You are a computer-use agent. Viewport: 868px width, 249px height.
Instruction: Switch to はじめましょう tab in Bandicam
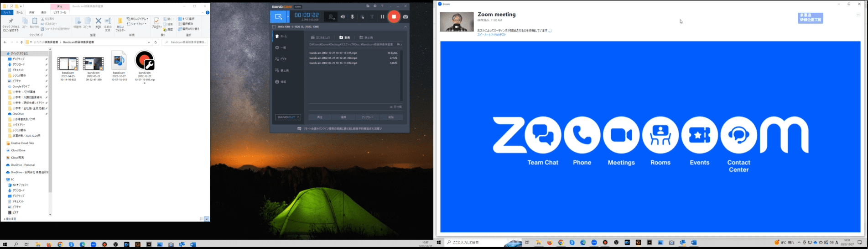pos(320,37)
